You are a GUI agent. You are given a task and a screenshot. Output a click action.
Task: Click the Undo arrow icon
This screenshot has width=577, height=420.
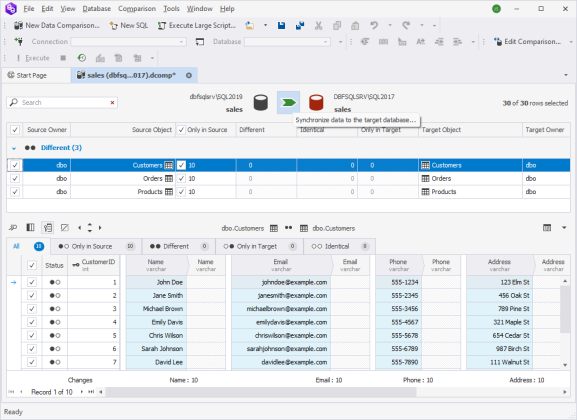(x=374, y=25)
